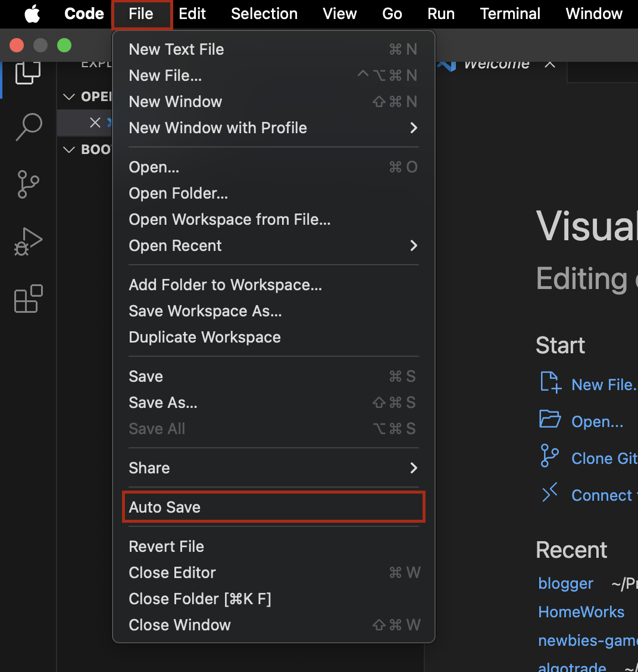
Task: Choose Duplicate Workspace
Action: pos(274,337)
